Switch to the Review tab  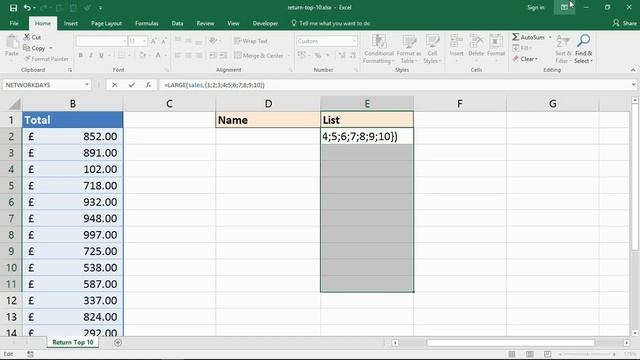tap(205, 23)
